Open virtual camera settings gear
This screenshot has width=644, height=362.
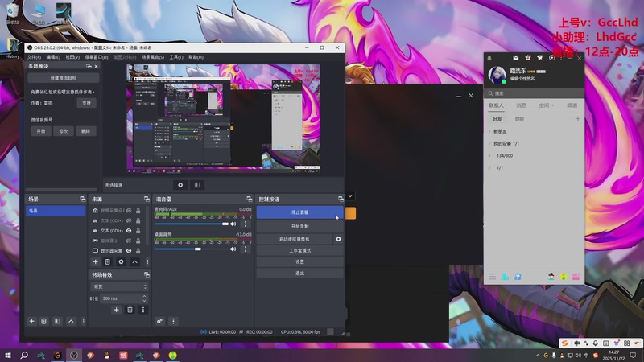coord(338,239)
